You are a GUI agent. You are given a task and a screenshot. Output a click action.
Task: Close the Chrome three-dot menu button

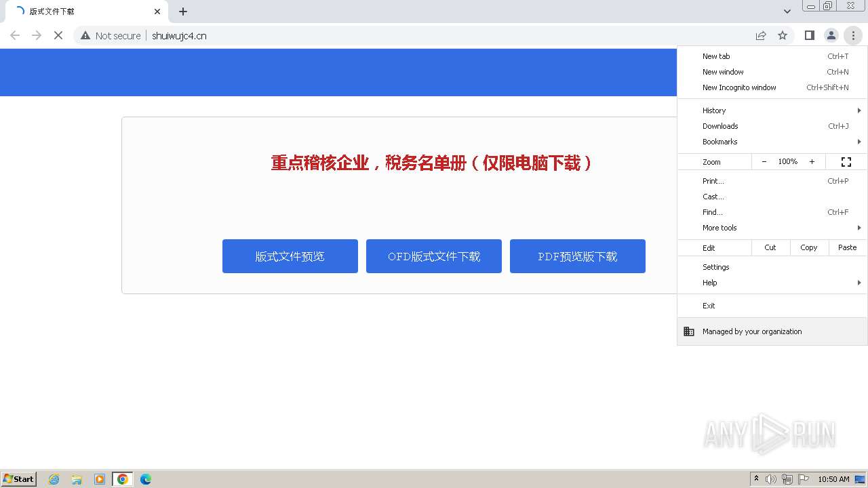click(x=853, y=35)
